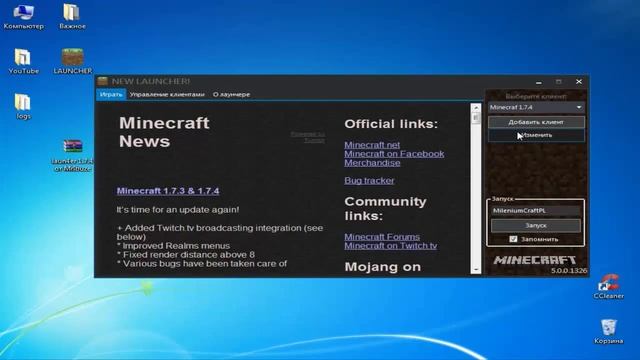Open the О лаунчере tab
Viewport: 640px width, 360px height.
231,94
